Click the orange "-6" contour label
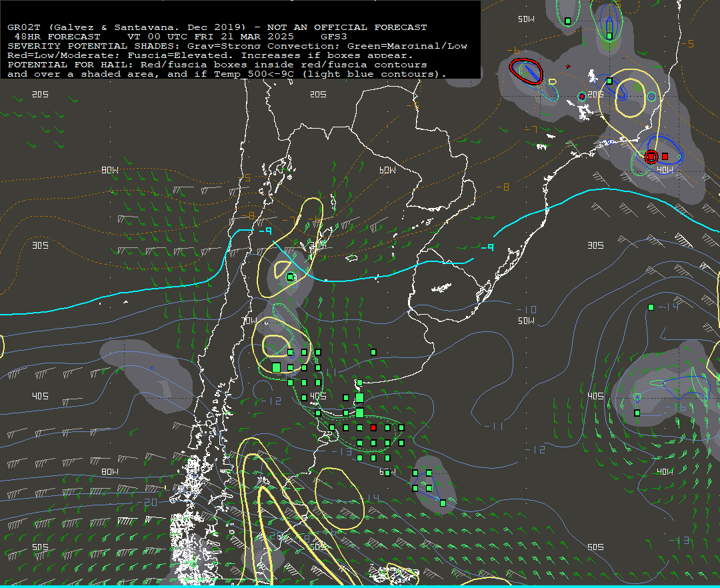720x588 pixels. 513,51
